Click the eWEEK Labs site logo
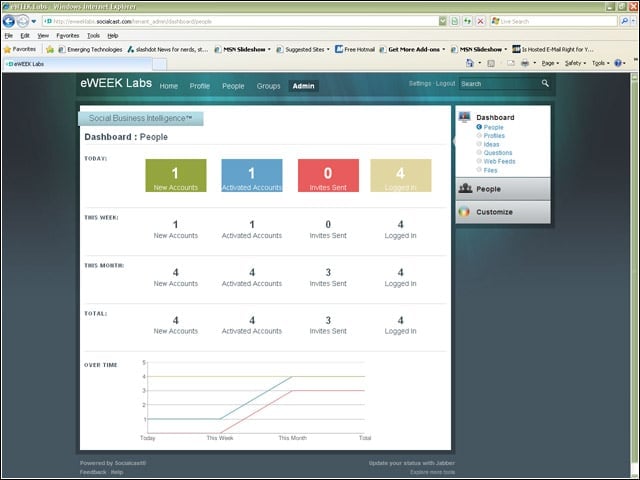640x480 pixels. coord(116,83)
